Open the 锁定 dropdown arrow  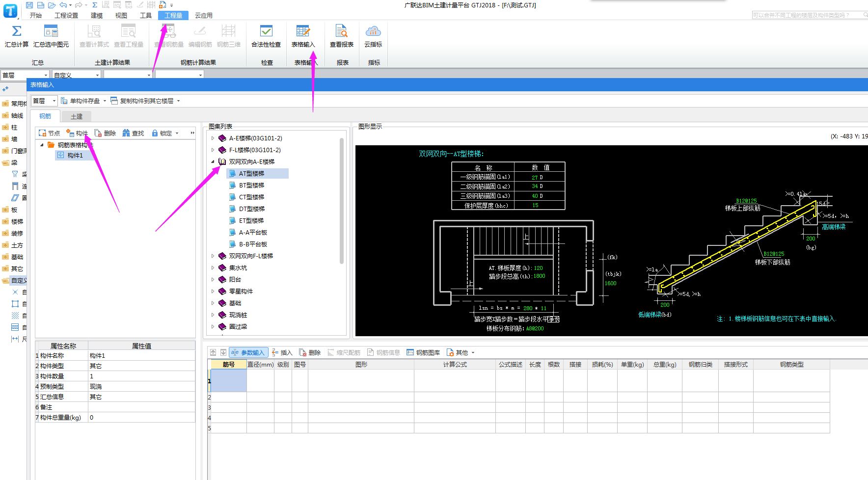pyautogui.click(x=177, y=133)
